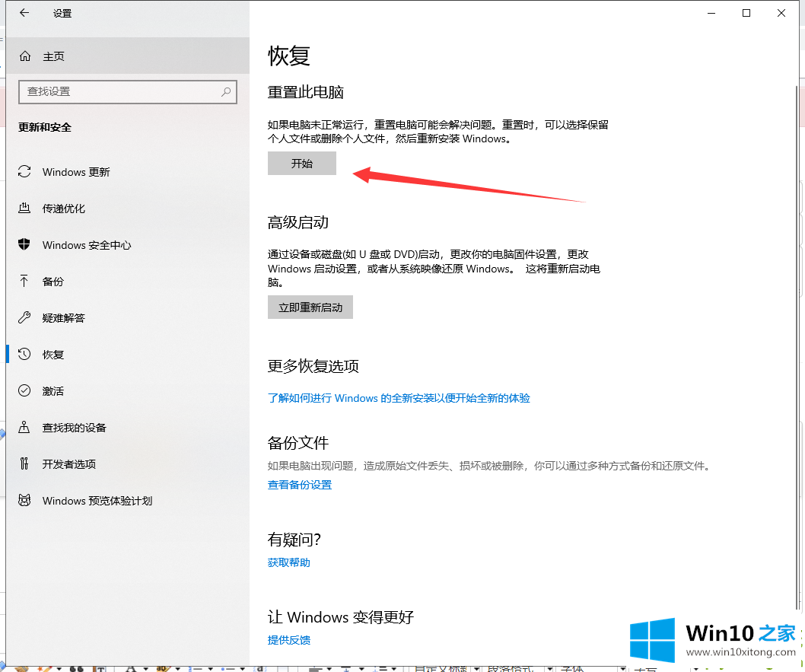Viewport: 805px width, 672px height.
Task: Click the 更新和安全 category label
Action: (x=45, y=127)
